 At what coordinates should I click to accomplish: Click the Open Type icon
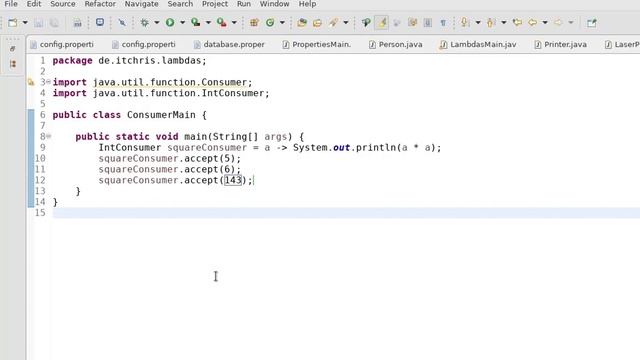coord(302,23)
